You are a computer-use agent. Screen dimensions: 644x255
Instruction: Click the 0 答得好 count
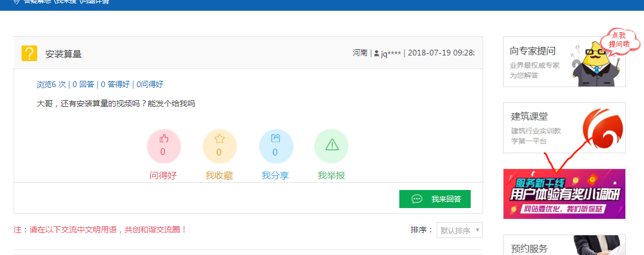[x=116, y=84]
